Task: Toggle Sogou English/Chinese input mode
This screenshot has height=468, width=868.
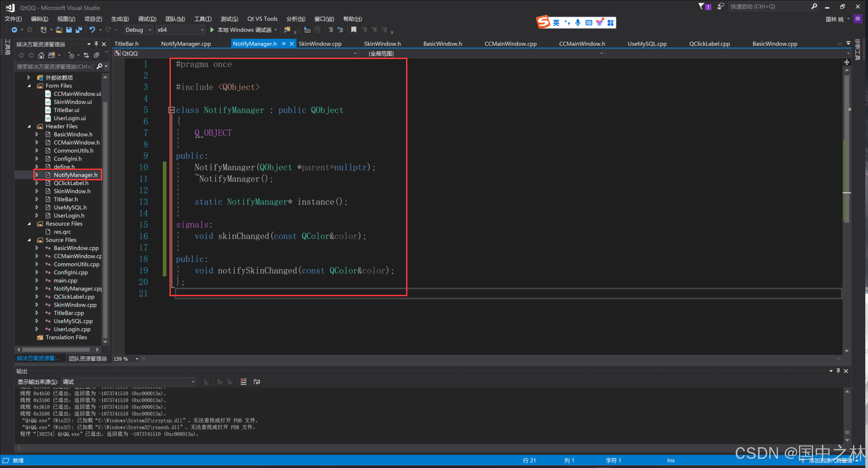Action: coord(556,23)
